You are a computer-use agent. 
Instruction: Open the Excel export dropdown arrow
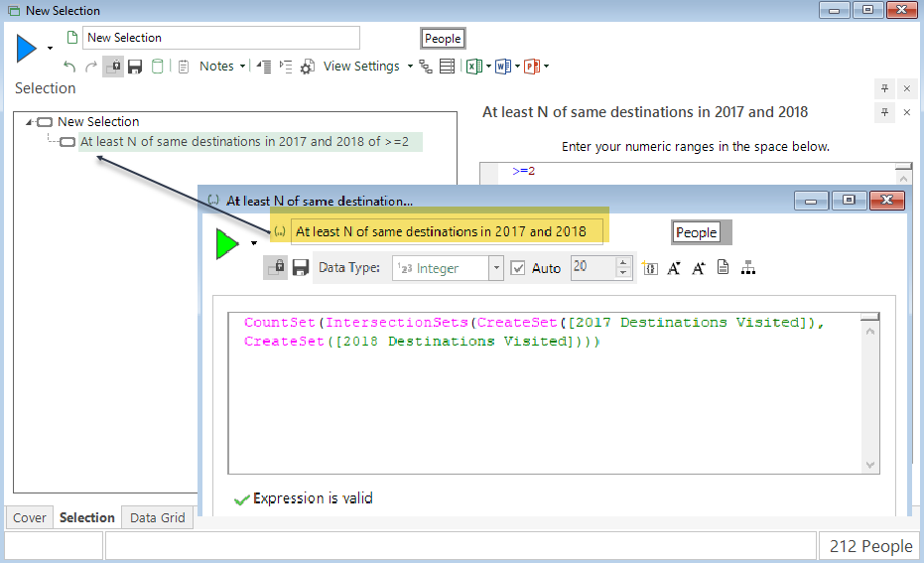coord(488,67)
